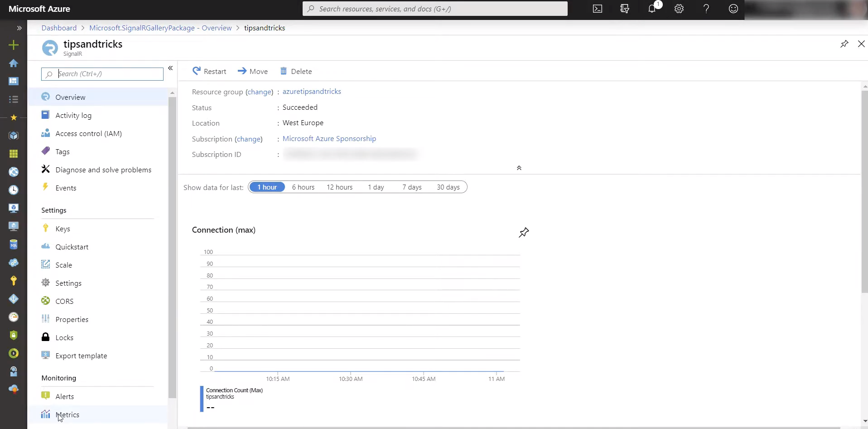Restart the SignalR service
Screen dimensions: 868x429
[x=209, y=71]
